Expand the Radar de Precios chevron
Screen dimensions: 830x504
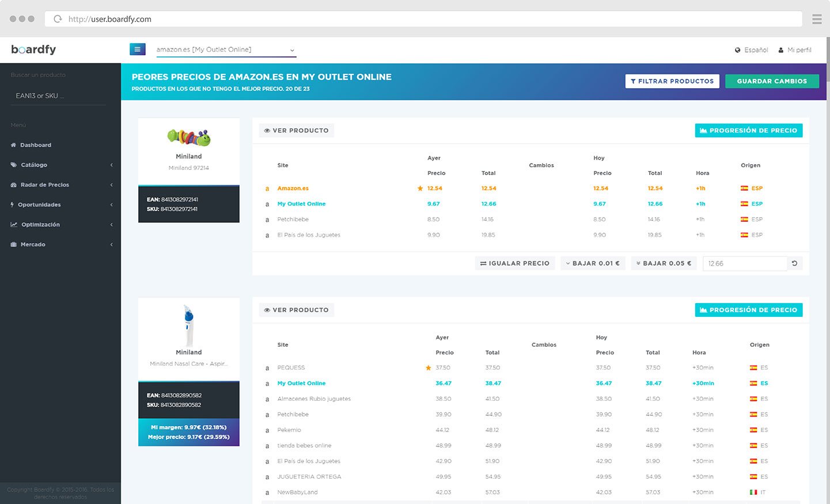coord(111,185)
